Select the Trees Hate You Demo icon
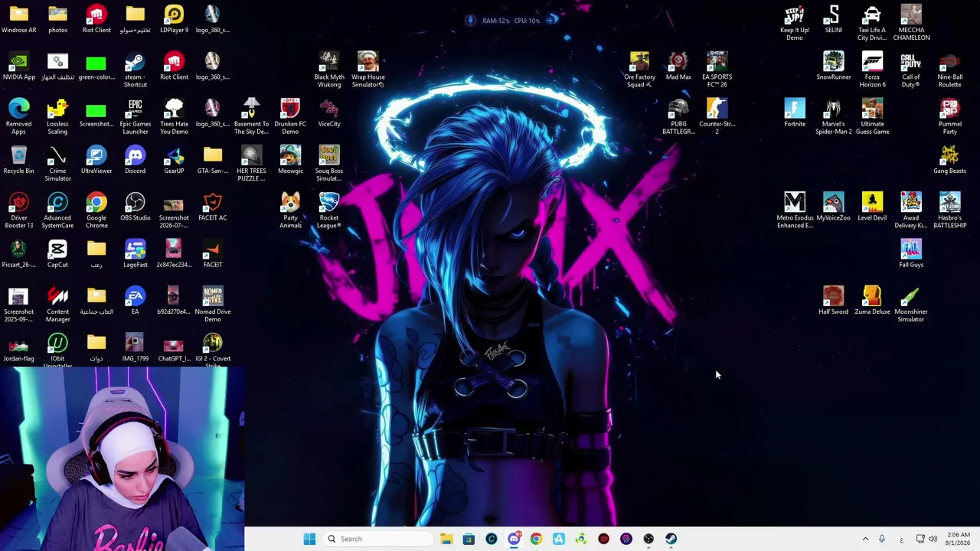980x551 pixels. pyautogui.click(x=174, y=117)
